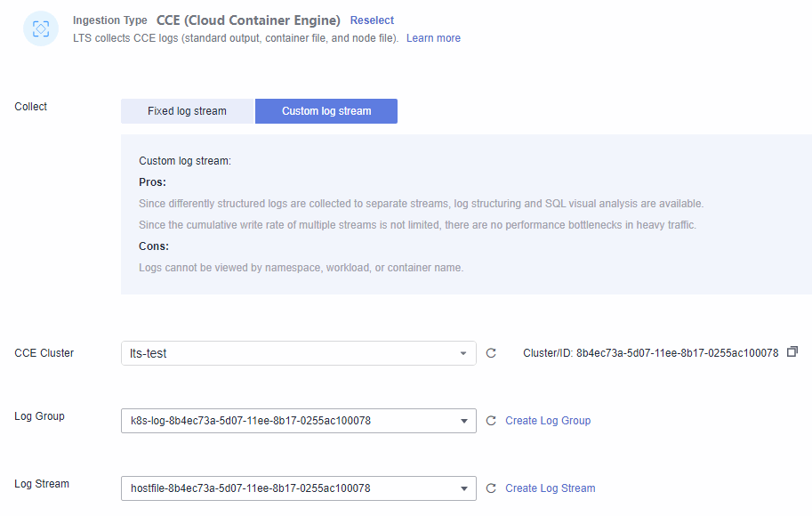
Task: Click the lts-test cluster field
Action: click(x=299, y=353)
